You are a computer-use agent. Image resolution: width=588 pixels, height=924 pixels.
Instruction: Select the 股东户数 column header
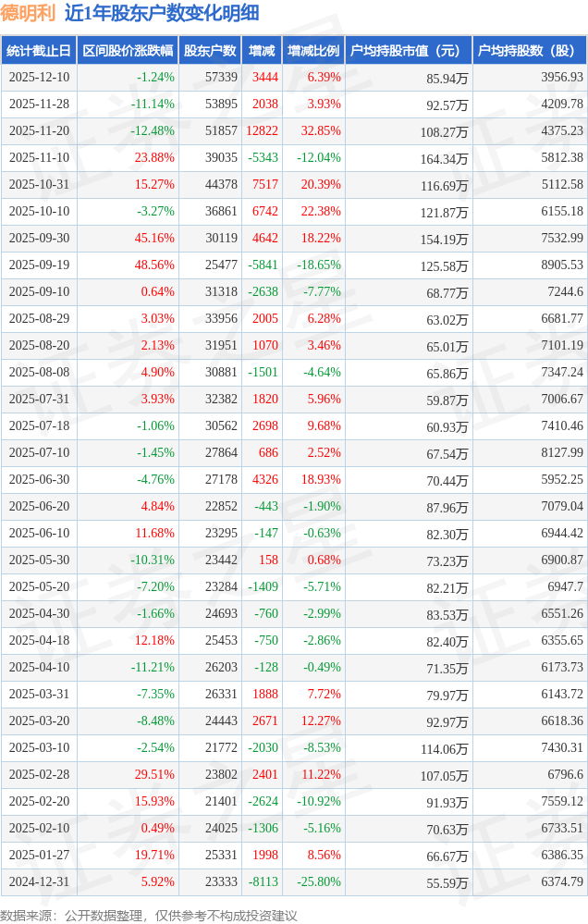210,51
